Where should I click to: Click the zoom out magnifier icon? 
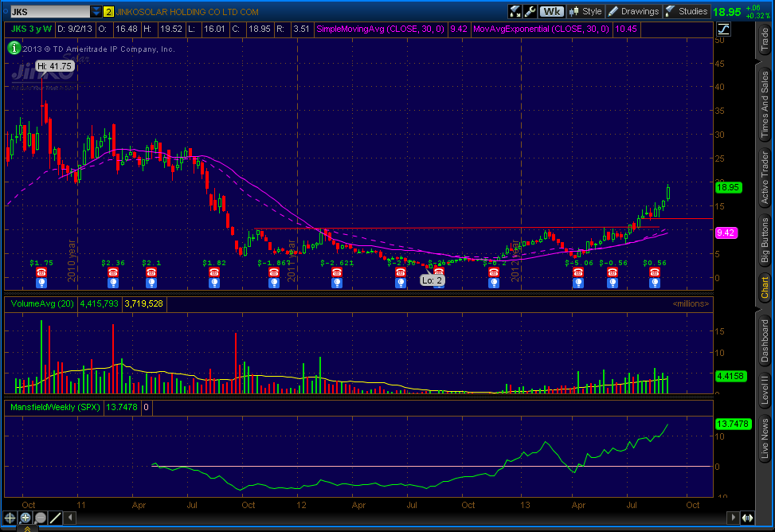pos(40,518)
